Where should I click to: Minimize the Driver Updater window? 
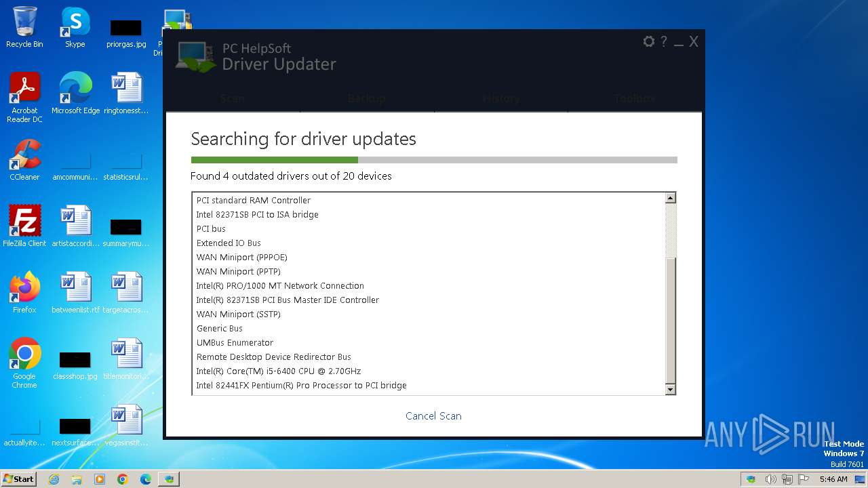679,43
